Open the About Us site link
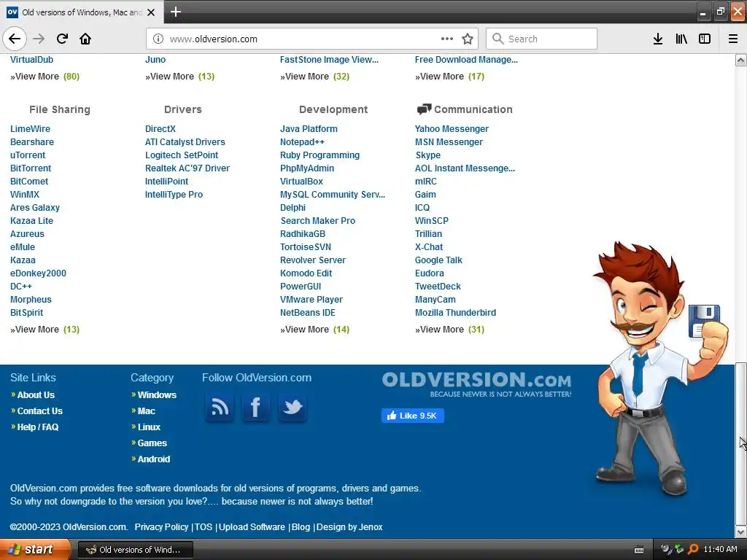This screenshot has width=747, height=560. (x=36, y=395)
